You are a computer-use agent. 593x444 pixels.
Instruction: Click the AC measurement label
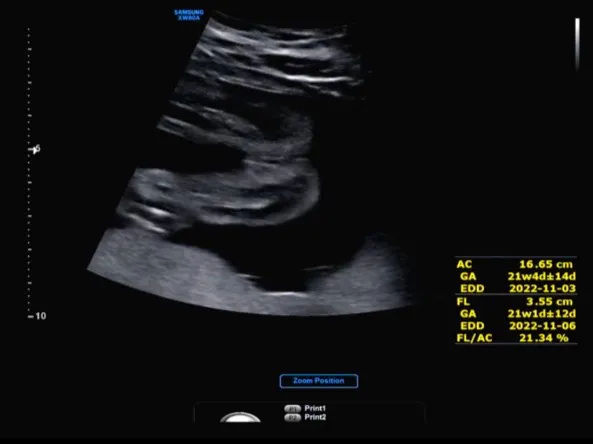(464, 264)
